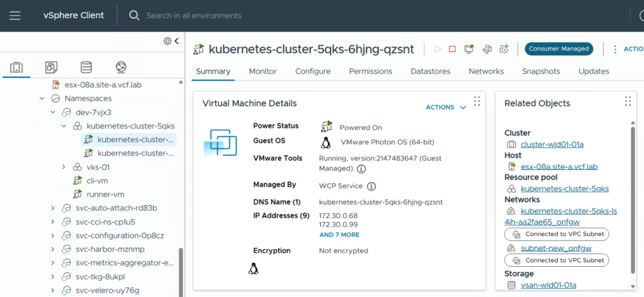644x297 pixels.
Task: Click the WCP Service info icon
Action: [x=371, y=186]
